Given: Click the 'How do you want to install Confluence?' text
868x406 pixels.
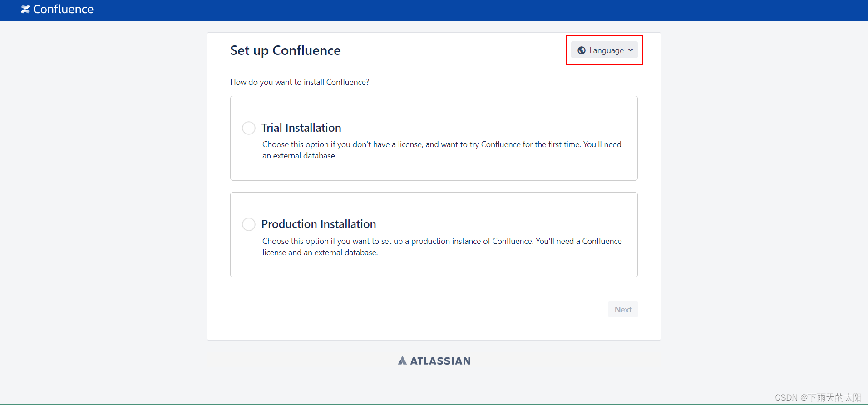Looking at the screenshot, I should coord(300,82).
